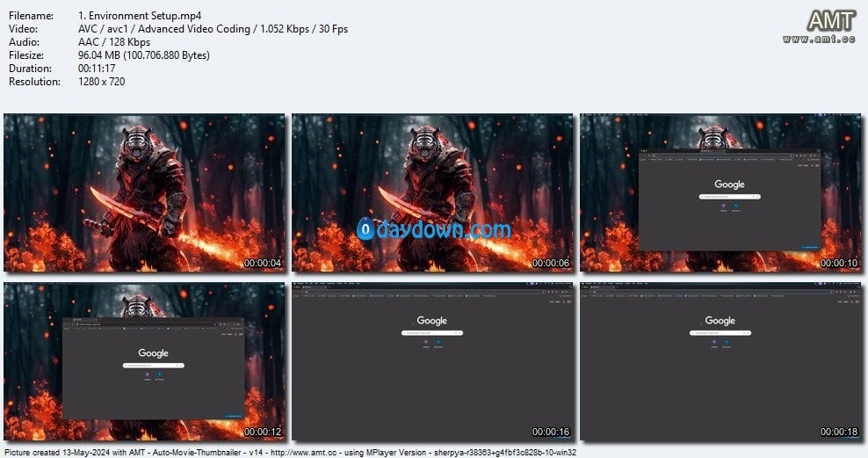
Task: Click the Google logo in 00:00:10 frame
Action: pyautogui.click(x=729, y=185)
